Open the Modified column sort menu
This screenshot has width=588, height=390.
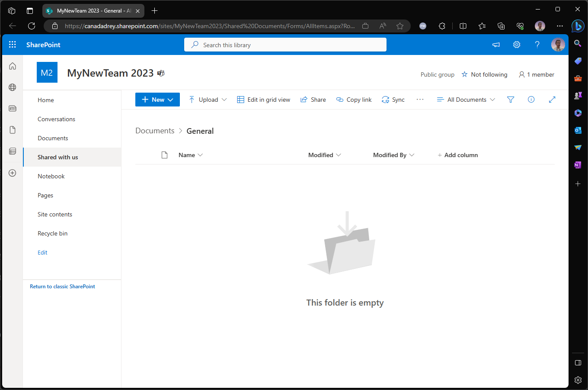click(325, 155)
